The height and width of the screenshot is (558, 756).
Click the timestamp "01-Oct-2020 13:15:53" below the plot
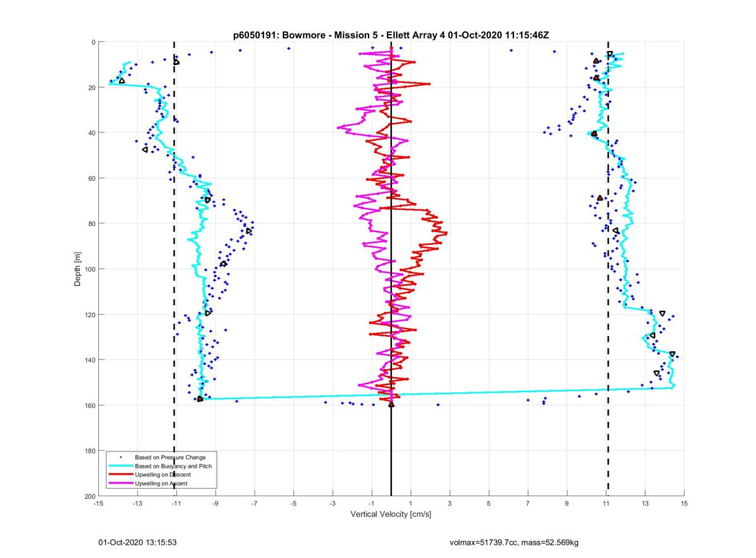coord(137,542)
